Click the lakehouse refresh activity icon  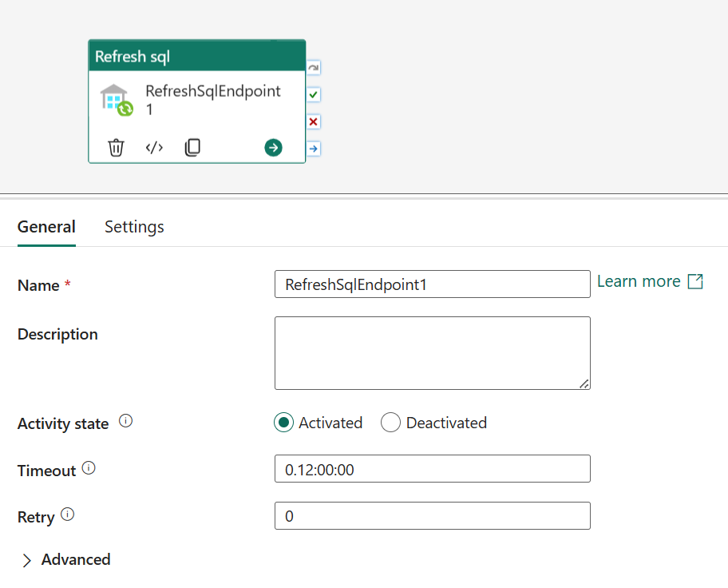pyautogui.click(x=117, y=100)
